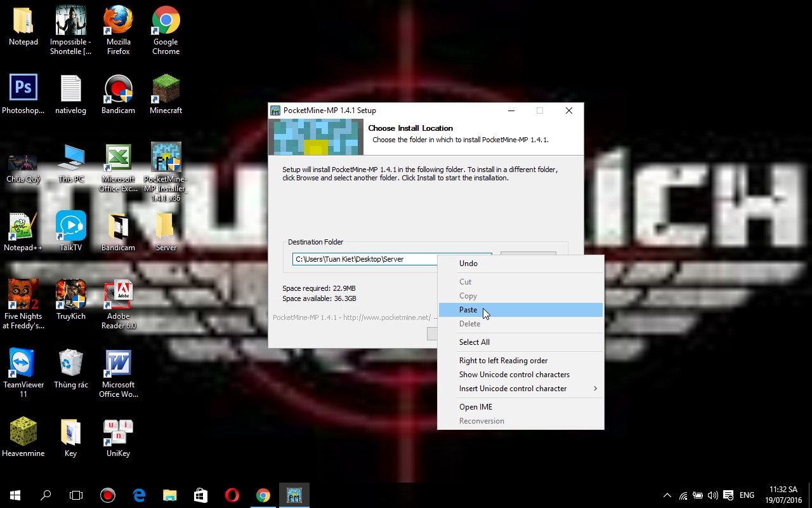Open the Server folder on desktop
The height and width of the screenshot is (508, 812).
166,232
